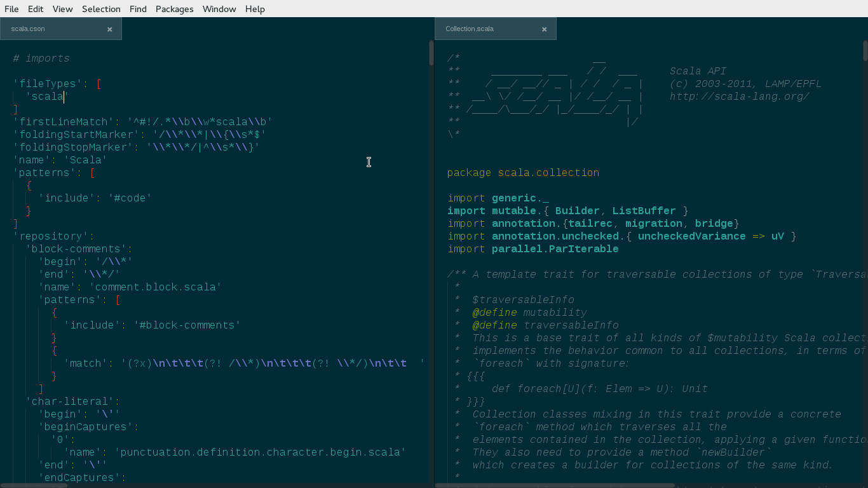Click the 'foldingStopMarker' key
The height and width of the screenshot is (488, 868).
click(x=73, y=147)
